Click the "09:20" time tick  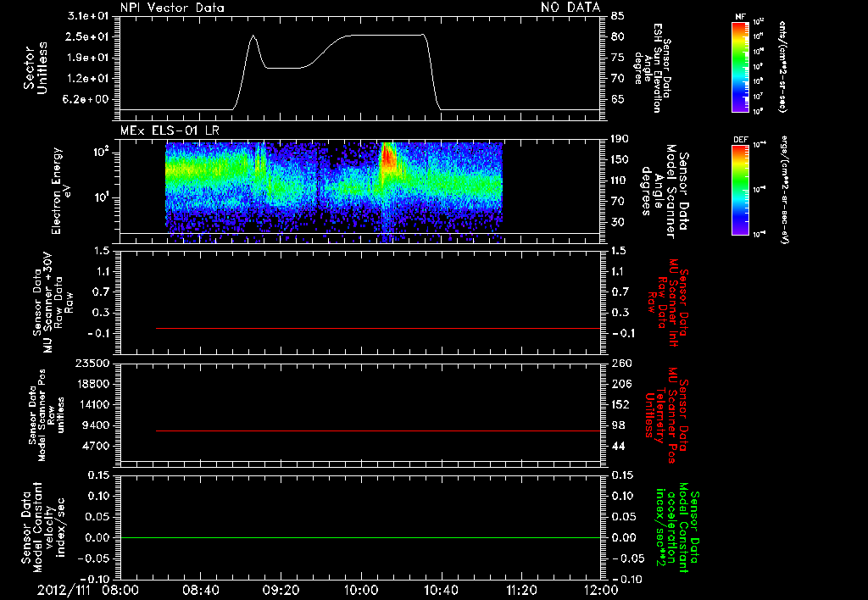click(281, 591)
